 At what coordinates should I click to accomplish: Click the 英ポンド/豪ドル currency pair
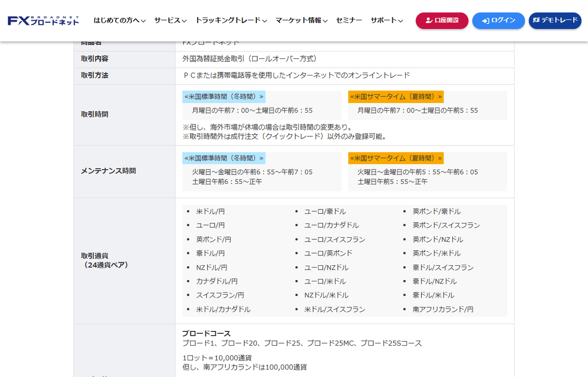(x=437, y=212)
